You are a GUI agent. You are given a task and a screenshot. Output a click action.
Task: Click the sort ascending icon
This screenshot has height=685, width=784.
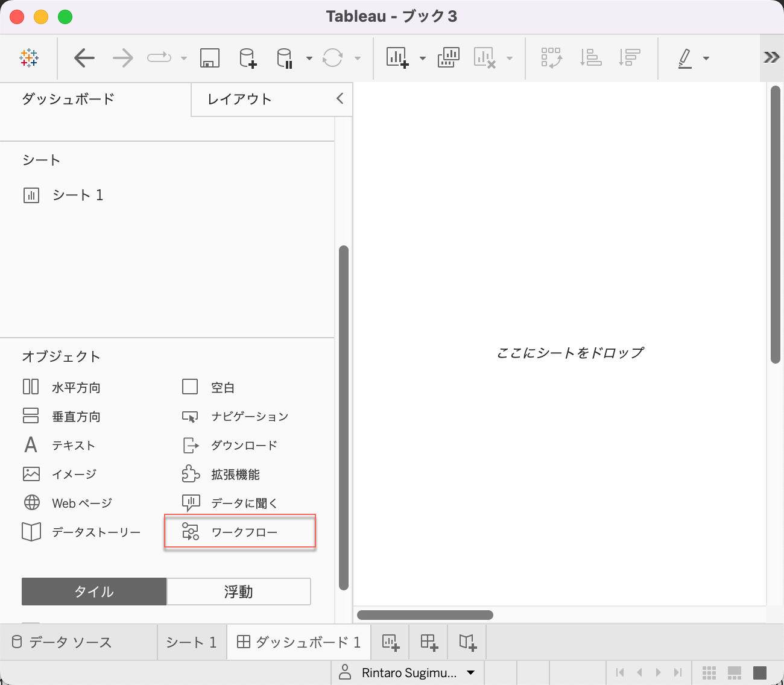[590, 58]
